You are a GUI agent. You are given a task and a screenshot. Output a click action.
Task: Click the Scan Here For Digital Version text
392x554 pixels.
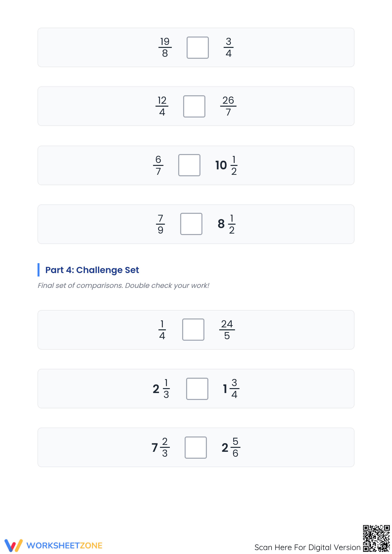(x=307, y=547)
